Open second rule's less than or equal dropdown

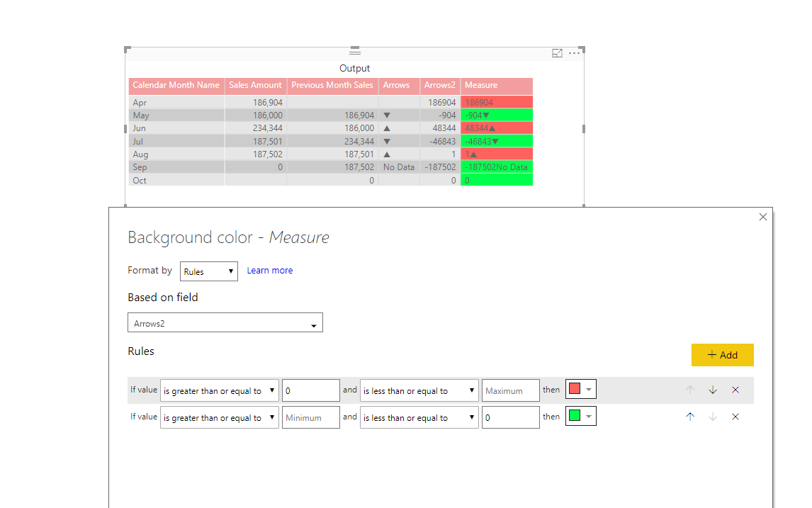[x=419, y=417]
